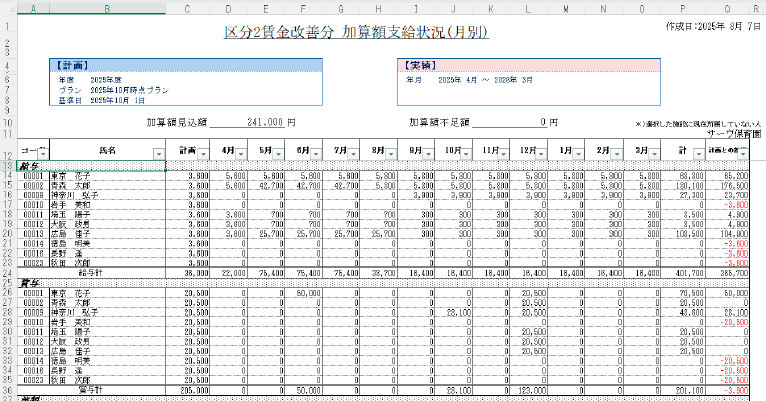766x401 pixels.
Task: Open the 5月 column filter dropdown
Action: (x=278, y=154)
